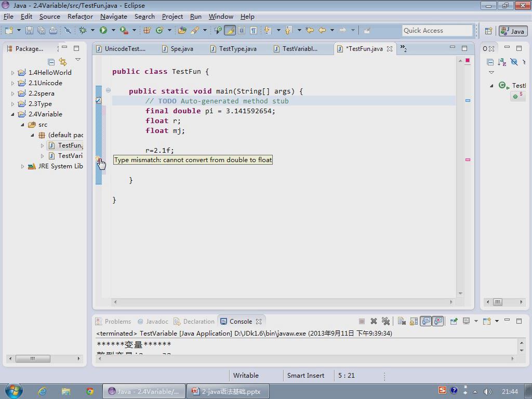
Task: Click the New Java Package icon
Action: coord(147,31)
